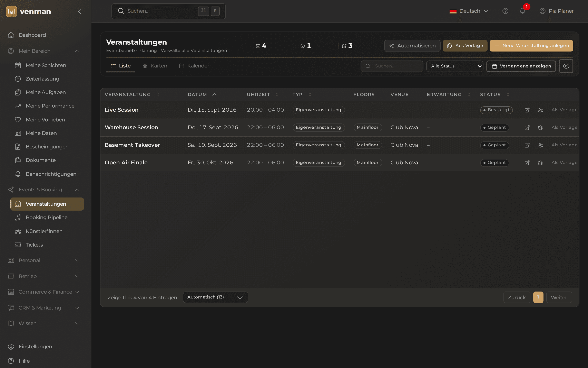Open Automatisch (13) page size dropdown
Viewport: 588px width, 368px height.
[x=215, y=297]
